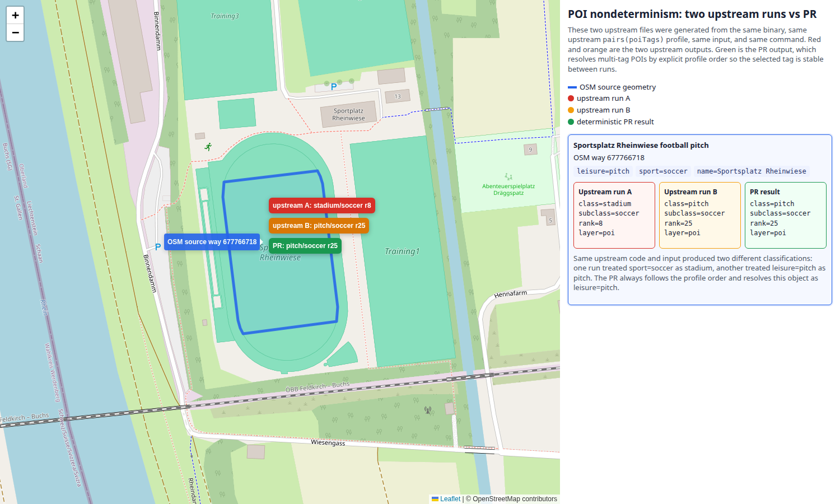The image size is (840, 504).
Task: Click the upstream B pitch/soccer r25 label
Action: [319, 226]
